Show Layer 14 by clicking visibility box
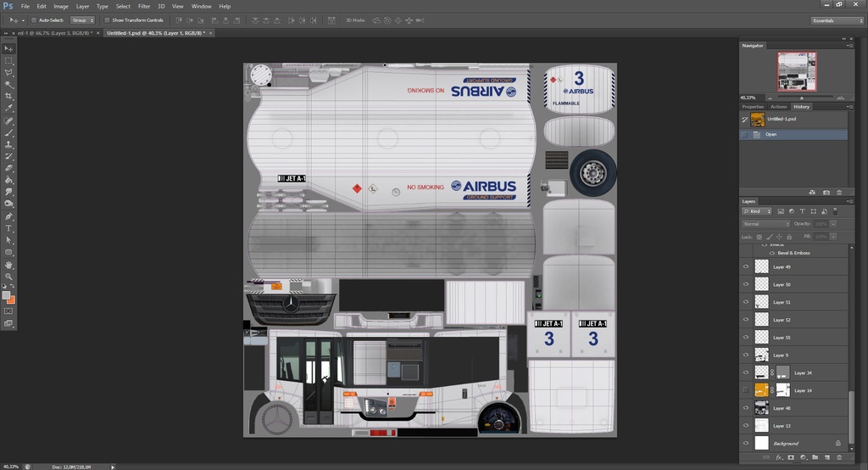Screen dimensions: 868x470 pos(746,389)
